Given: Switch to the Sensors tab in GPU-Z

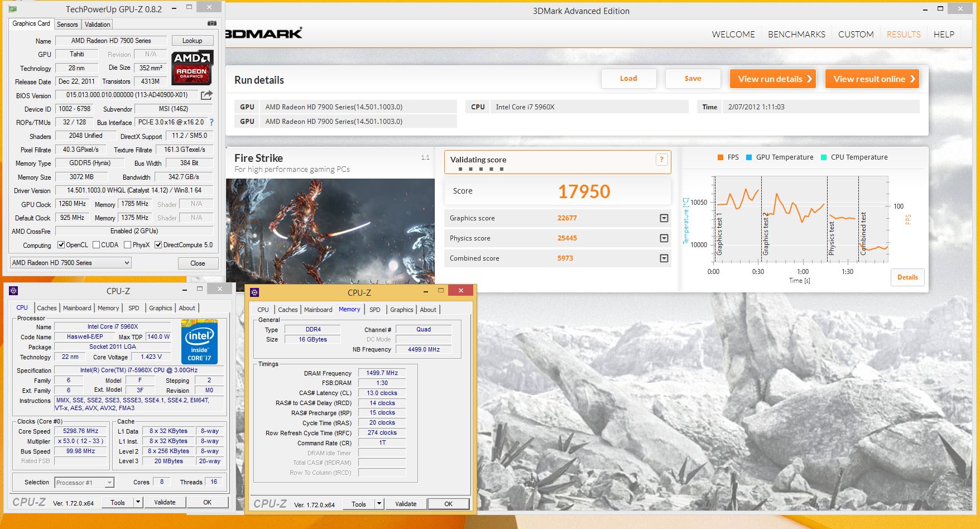Looking at the screenshot, I should pos(68,25).
